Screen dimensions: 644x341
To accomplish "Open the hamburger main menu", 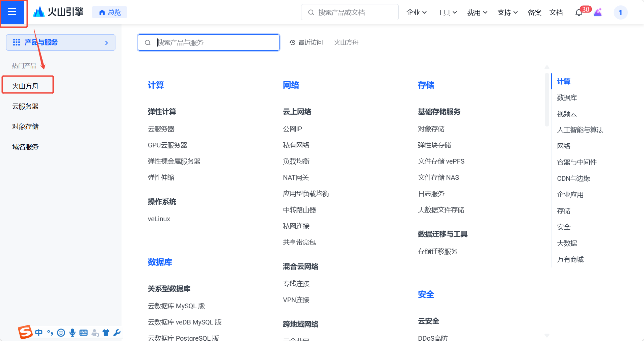I will [x=12, y=12].
